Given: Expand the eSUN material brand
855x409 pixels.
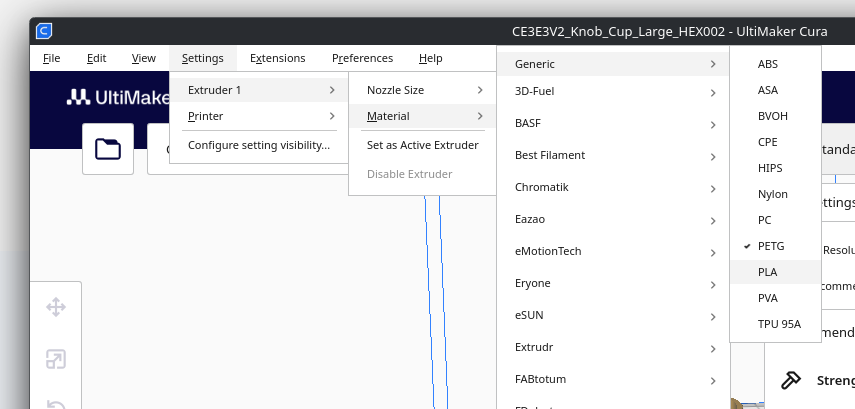Looking at the screenshot, I should click(613, 315).
